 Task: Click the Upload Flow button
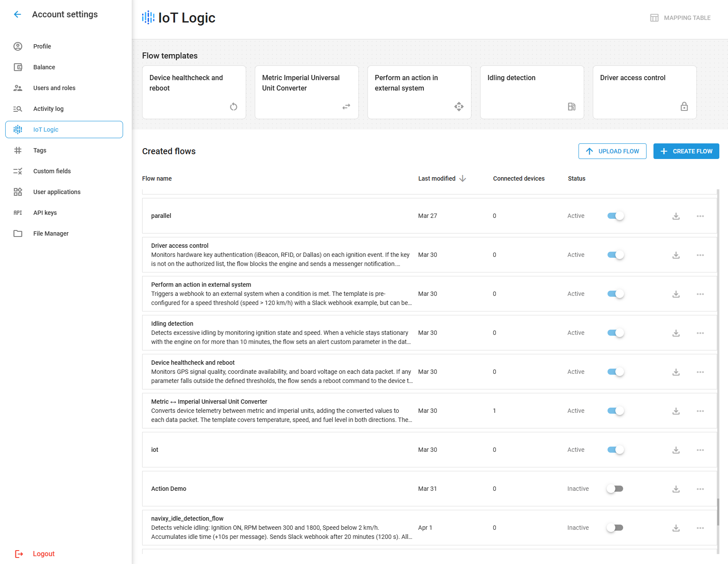(612, 151)
